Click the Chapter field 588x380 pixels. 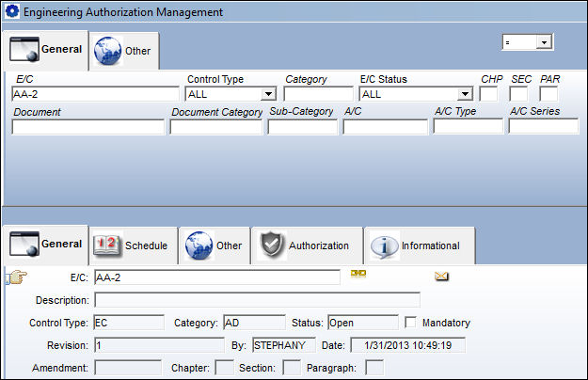click(x=224, y=368)
